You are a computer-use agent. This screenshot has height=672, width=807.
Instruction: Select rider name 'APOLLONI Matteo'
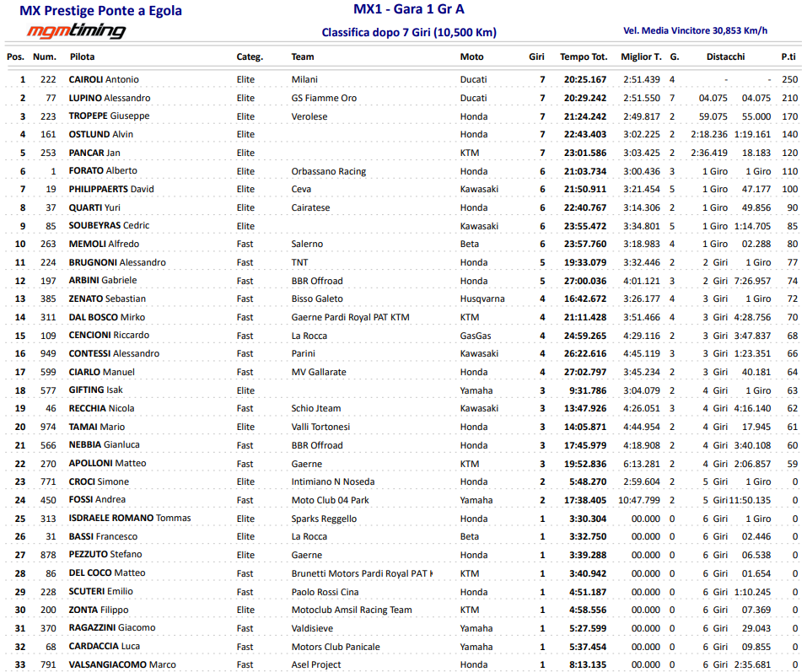108,463
